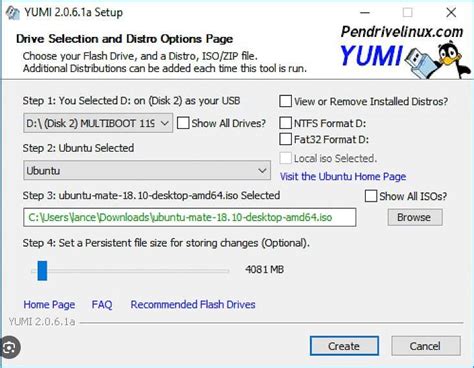
Task: Open the D:\ (Disk 2) MULTIBOOT drive dropdown
Action: 98,123
